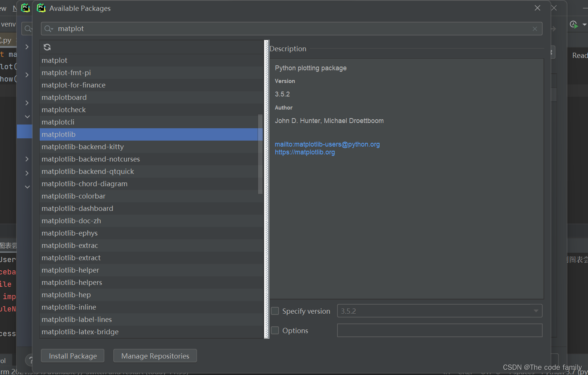Close the Available Packages dialog

538,8
